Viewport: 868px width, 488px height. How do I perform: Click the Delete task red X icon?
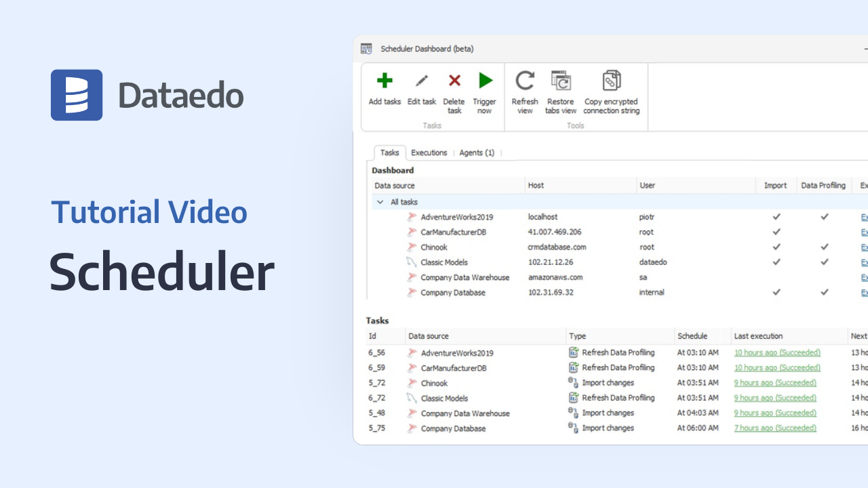click(x=454, y=81)
